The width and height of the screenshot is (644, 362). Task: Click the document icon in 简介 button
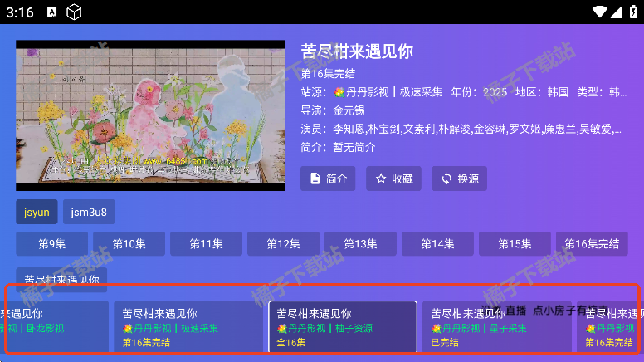pyautogui.click(x=315, y=179)
